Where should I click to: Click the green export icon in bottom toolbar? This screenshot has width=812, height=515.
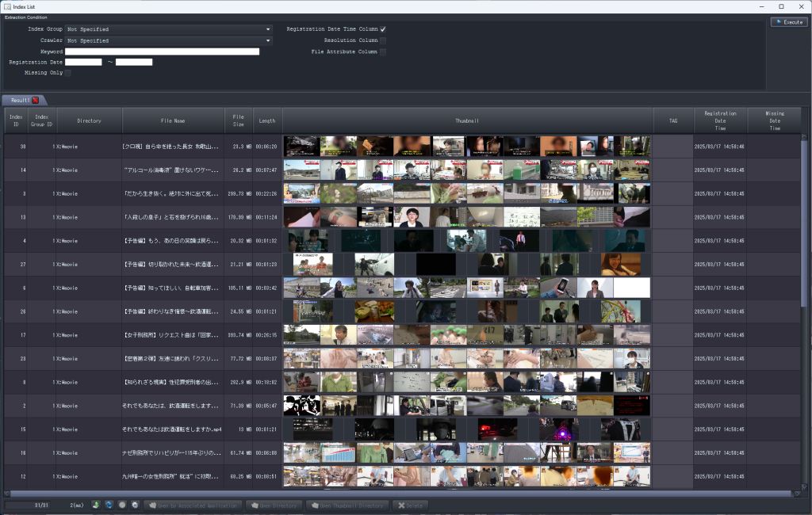(96, 505)
